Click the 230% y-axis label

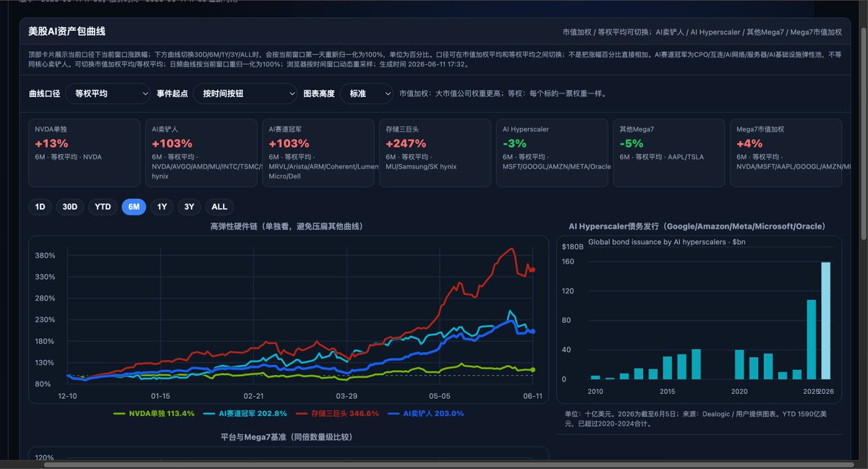pyautogui.click(x=45, y=319)
